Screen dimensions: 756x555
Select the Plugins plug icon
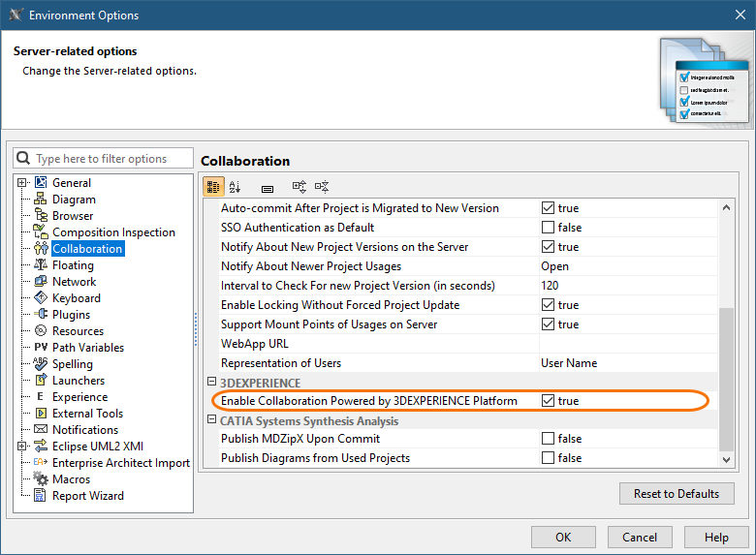tap(42, 315)
